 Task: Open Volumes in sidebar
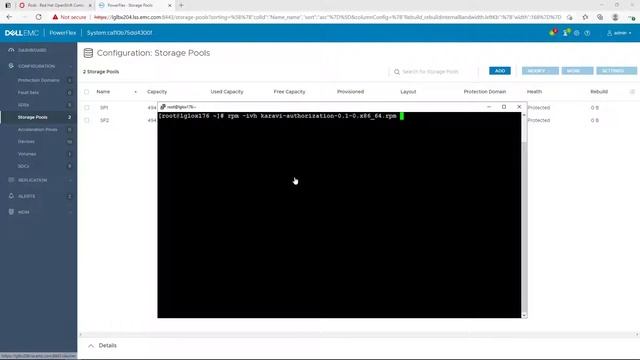[27, 154]
